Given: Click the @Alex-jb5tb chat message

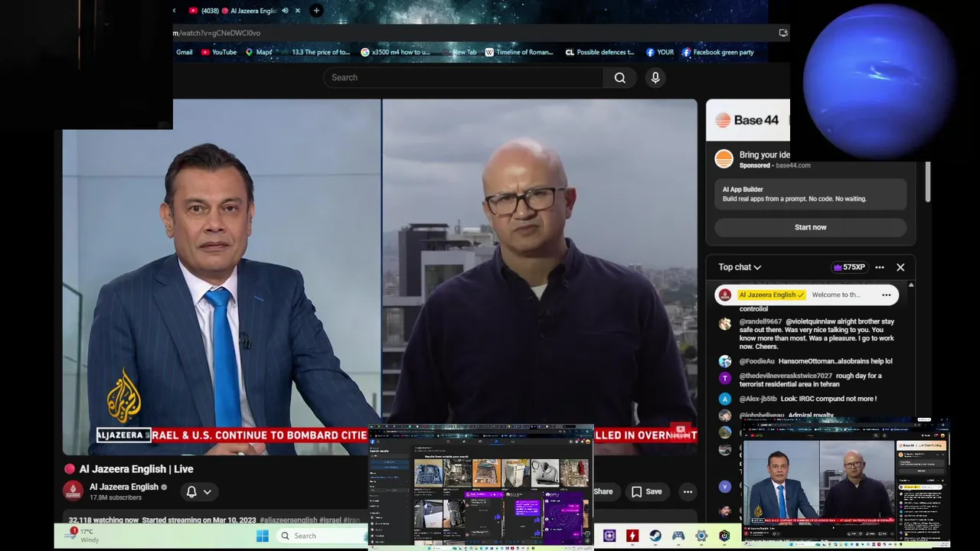Looking at the screenshot, I should pos(808,399).
